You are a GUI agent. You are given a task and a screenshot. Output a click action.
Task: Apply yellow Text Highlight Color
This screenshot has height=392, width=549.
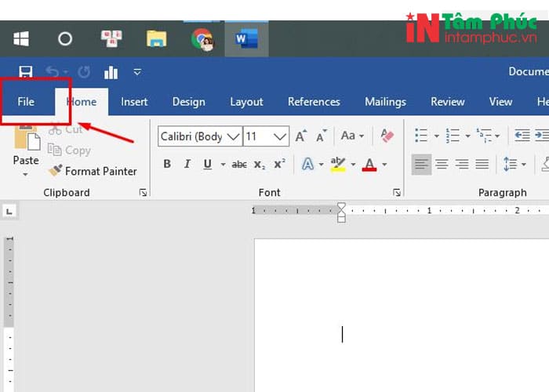click(338, 164)
